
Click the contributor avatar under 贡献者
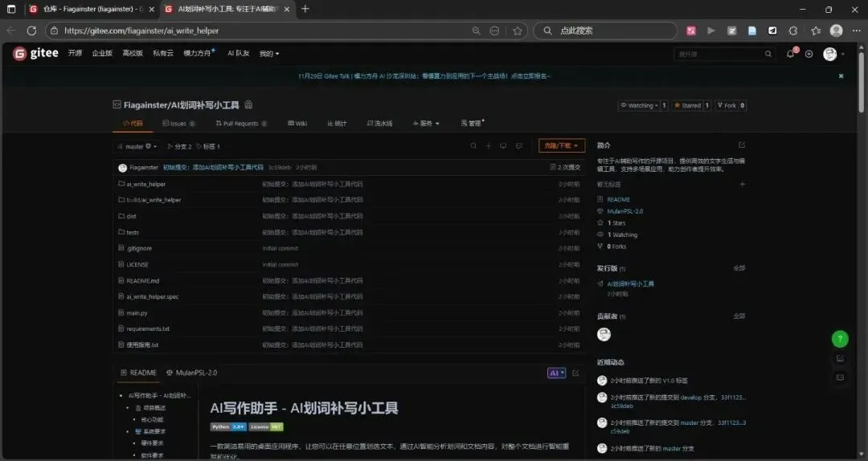604,334
